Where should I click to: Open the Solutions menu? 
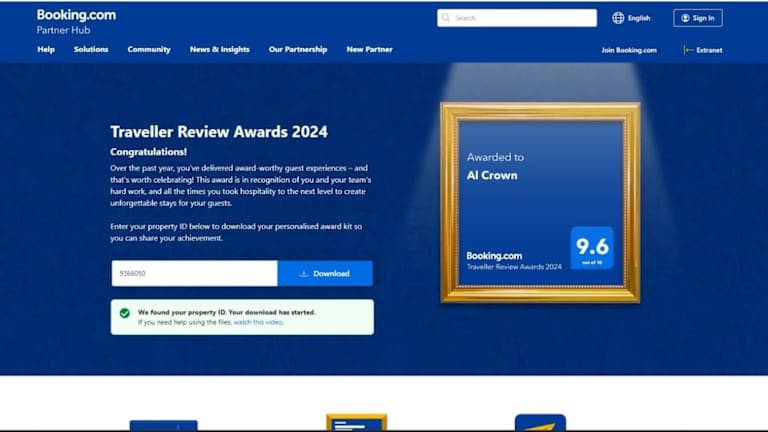tap(91, 50)
